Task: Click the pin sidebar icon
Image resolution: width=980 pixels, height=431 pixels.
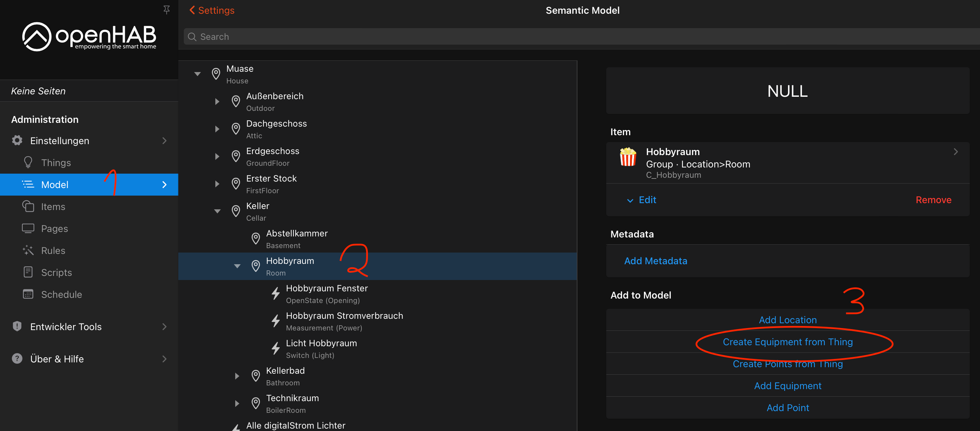Action: point(166,10)
